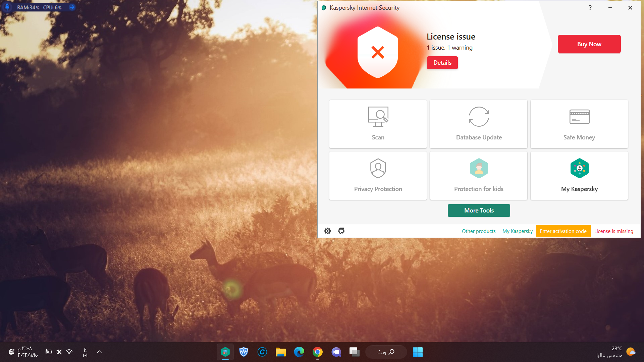
Task: Open the blue shield W taskbar app
Action: pos(244,352)
